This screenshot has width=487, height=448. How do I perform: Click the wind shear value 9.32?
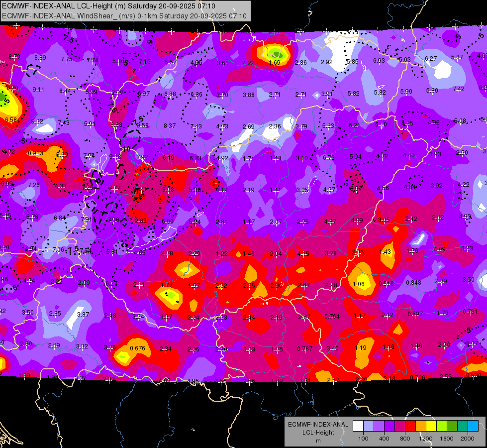click(x=37, y=121)
